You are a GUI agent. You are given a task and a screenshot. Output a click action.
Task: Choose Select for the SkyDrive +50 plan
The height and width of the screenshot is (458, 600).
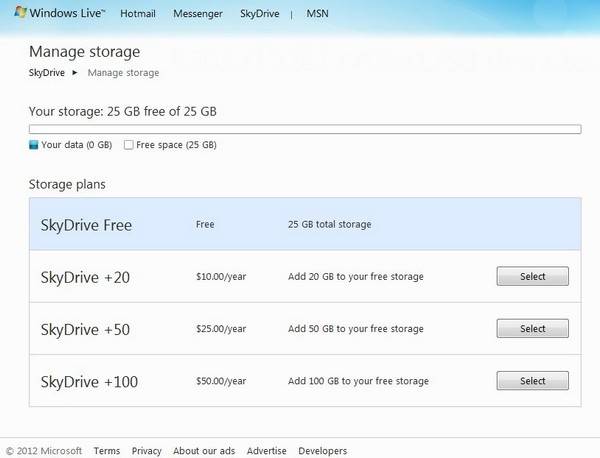point(532,328)
